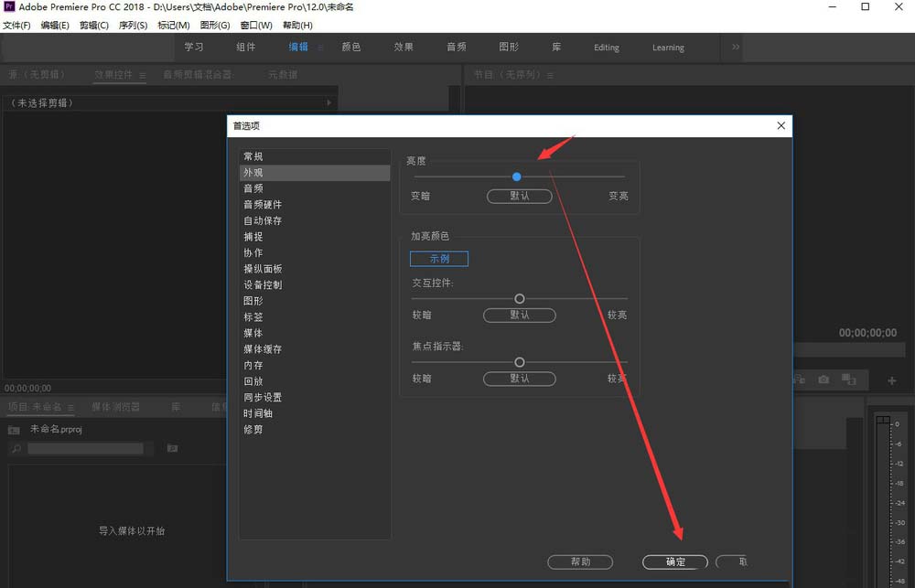
Task: Reset brightness with 默认 under 亮度
Action: click(520, 196)
